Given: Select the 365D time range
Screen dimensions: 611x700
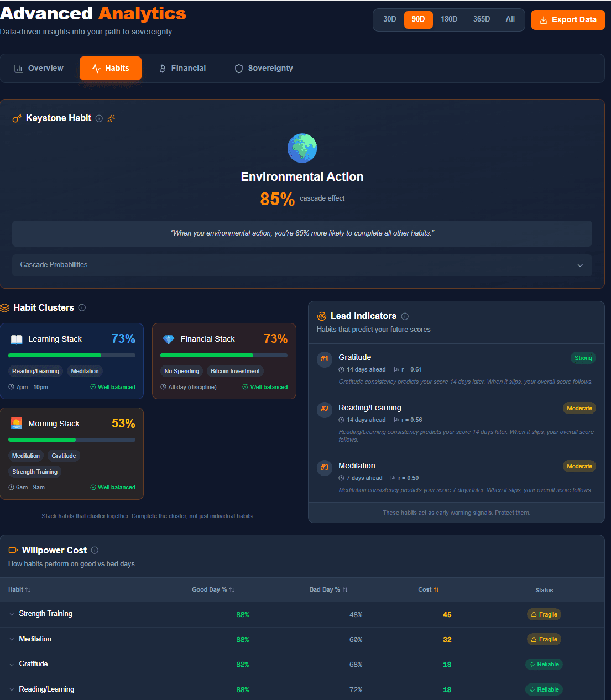Looking at the screenshot, I should pyautogui.click(x=481, y=19).
